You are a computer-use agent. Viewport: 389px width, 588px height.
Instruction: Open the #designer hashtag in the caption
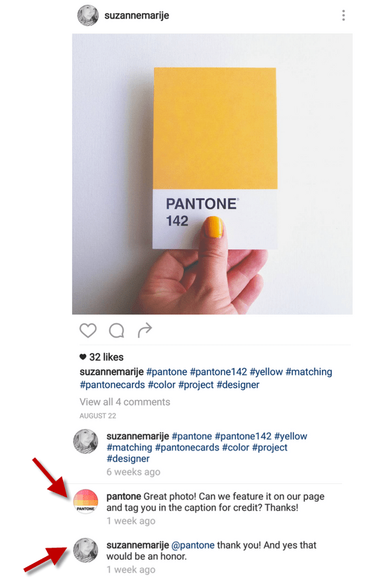[x=238, y=385]
